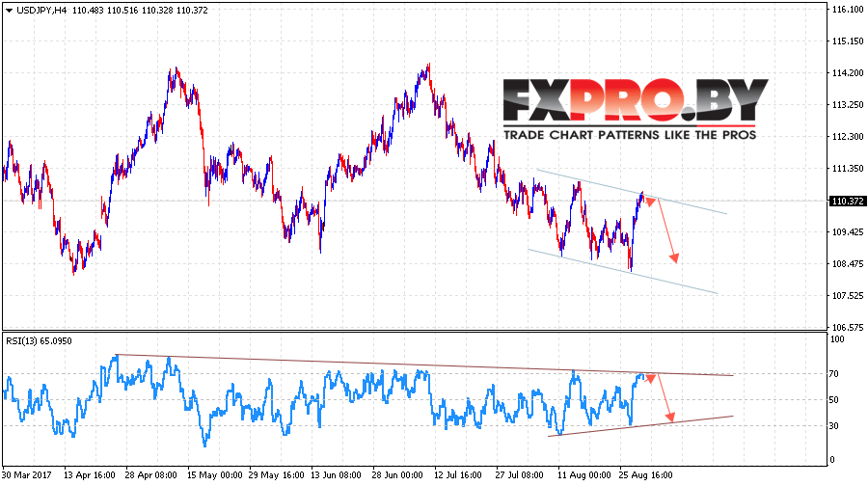868x486 pixels.
Task: Click the RSI axis level 30
Action: [x=833, y=425]
